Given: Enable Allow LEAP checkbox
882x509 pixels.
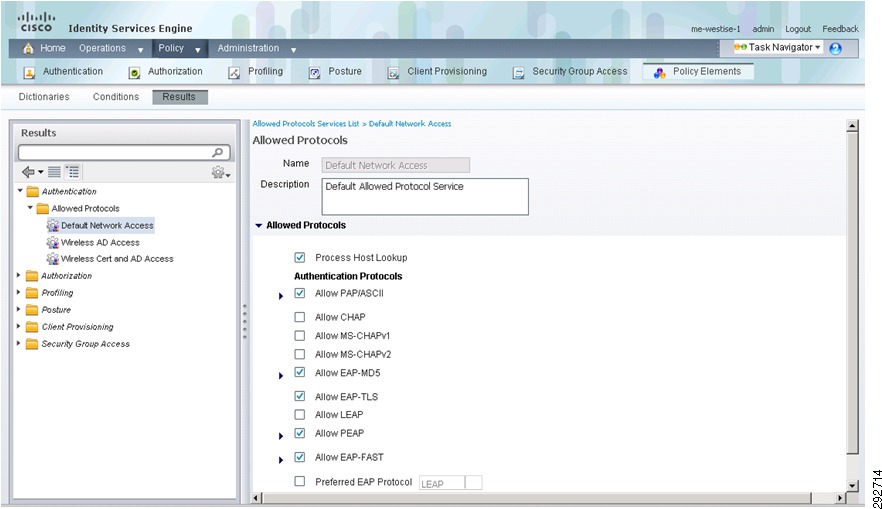Looking at the screenshot, I should click(x=300, y=415).
